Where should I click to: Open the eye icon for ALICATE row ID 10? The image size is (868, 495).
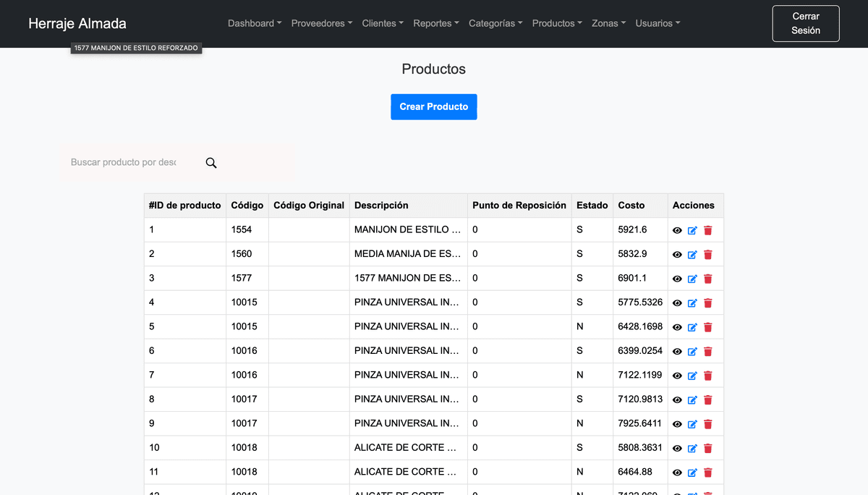tap(676, 448)
